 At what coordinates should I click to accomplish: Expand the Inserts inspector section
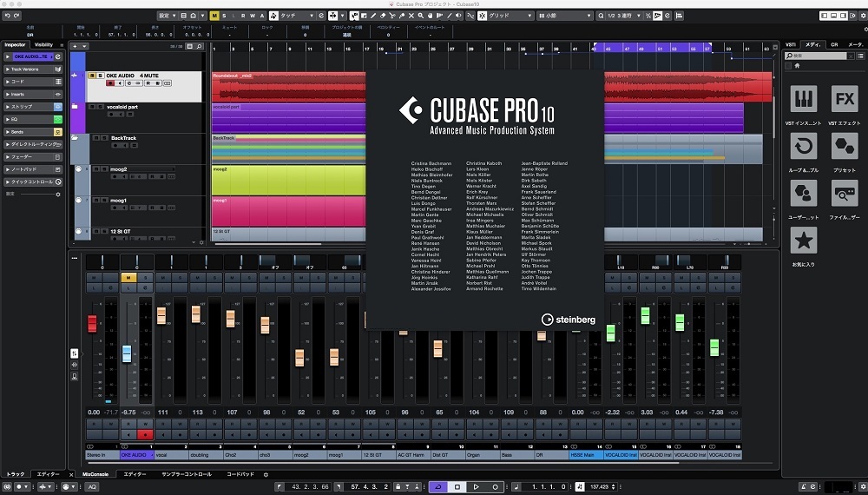[x=33, y=94]
